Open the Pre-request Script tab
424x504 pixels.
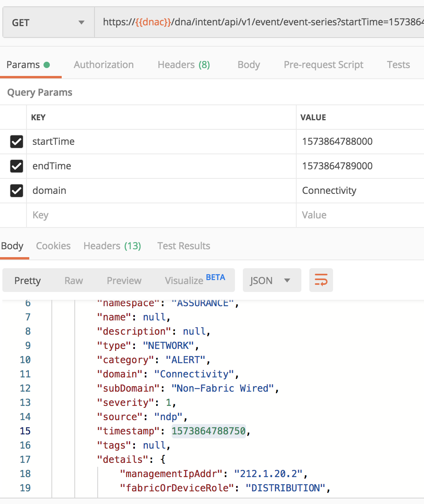click(323, 64)
